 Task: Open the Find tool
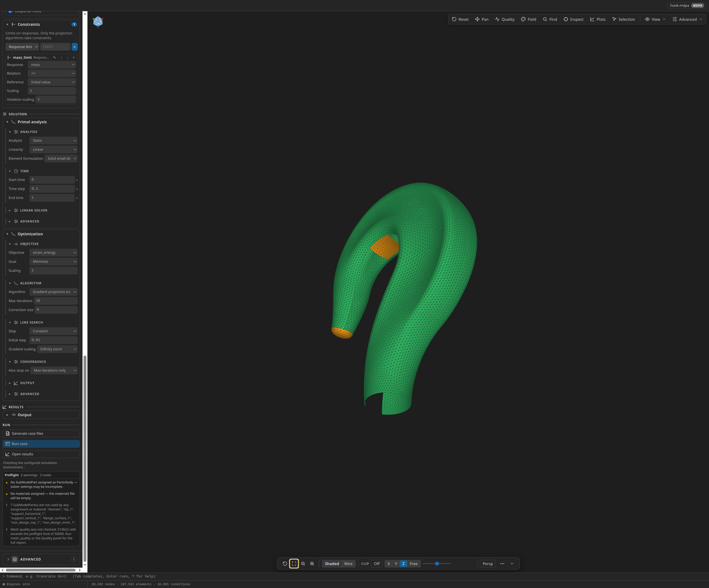click(550, 19)
